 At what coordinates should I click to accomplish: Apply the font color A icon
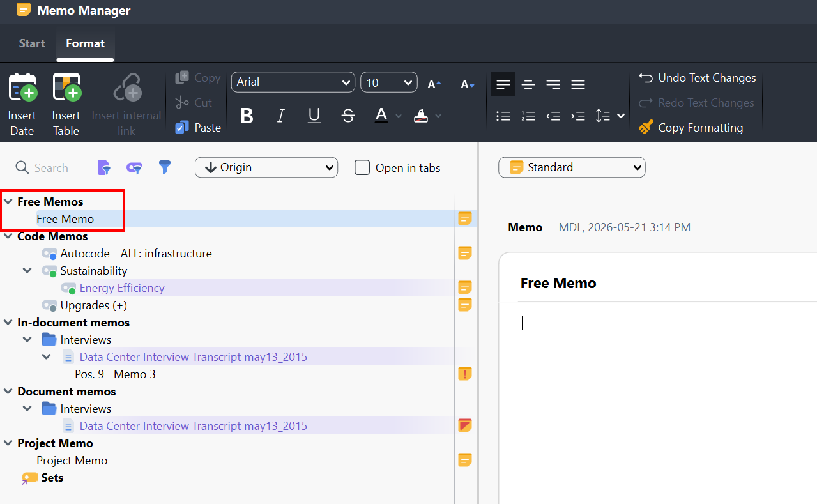click(x=381, y=116)
